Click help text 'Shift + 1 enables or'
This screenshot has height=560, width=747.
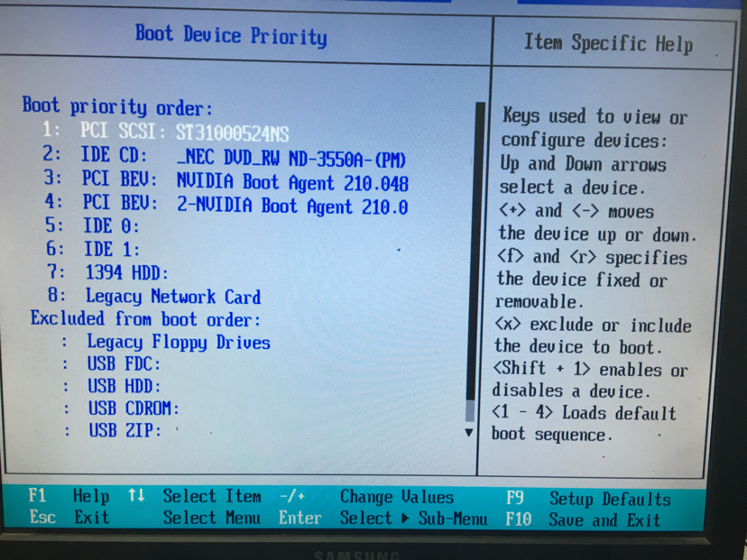pos(590,370)
